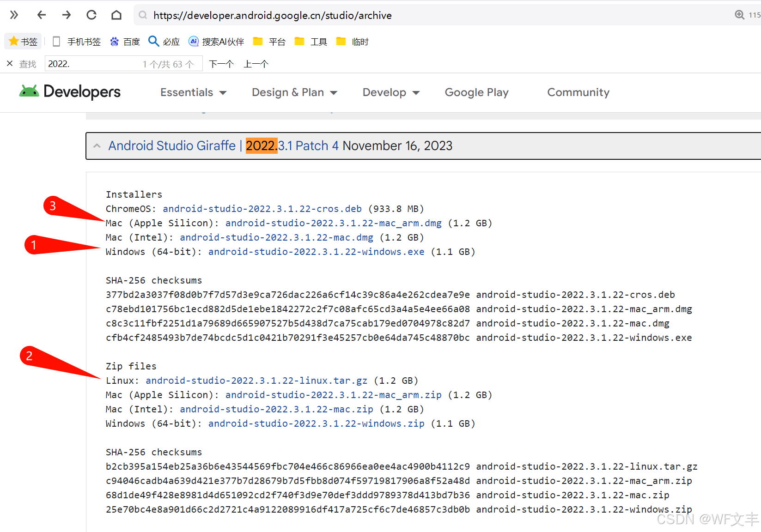The height and width of the screenshot is (532, 761).
Task: Go to browser home page icon
Action: (x=116, y=15)
